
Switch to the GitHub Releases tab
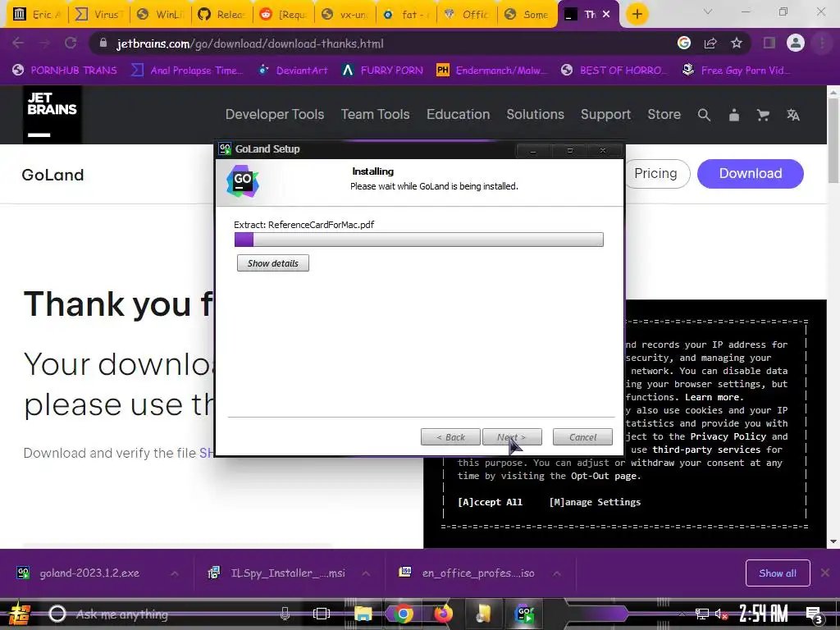click(x=223, y=15)
